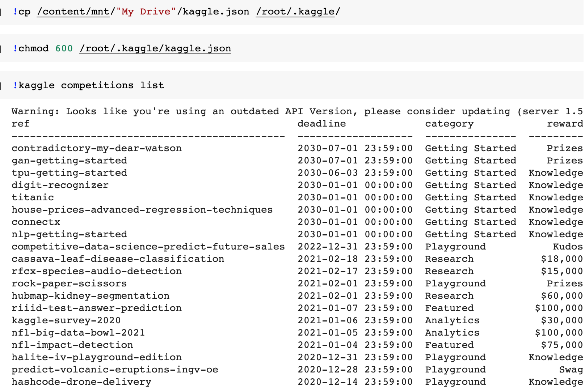
Task: Click deadline 2020-12-28 23:59:00
Action: [355, 370]
